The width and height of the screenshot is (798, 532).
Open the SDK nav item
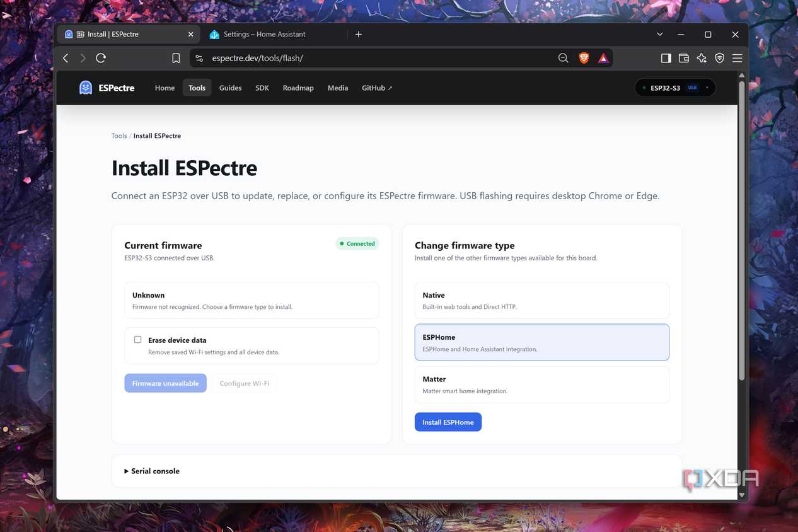pyautogui.click(x=262, y=88)
